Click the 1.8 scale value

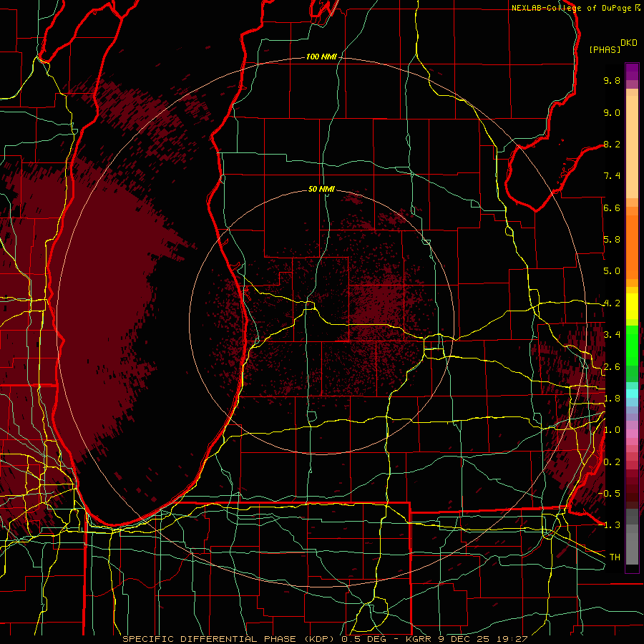612,399
